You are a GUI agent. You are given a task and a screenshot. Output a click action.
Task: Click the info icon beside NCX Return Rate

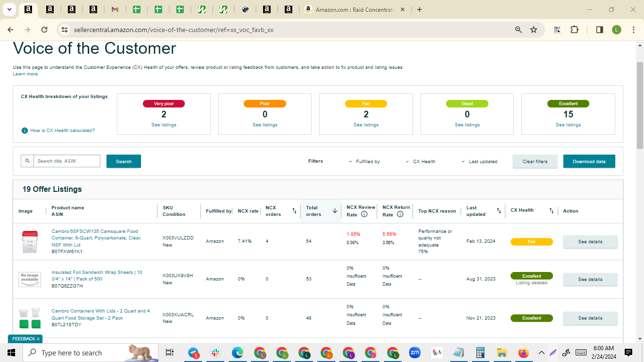(x=400, y=214)
